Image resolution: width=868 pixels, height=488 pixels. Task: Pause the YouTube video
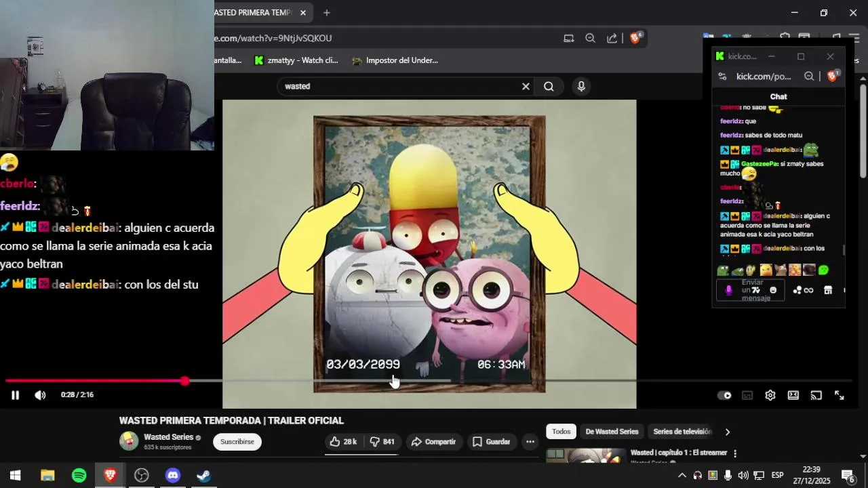click(15, 395)
